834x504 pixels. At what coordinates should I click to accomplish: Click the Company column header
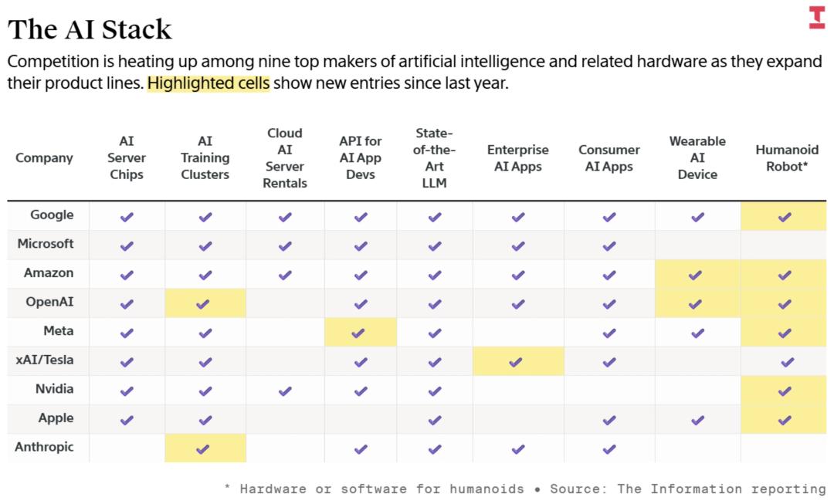(x=44, y=158)
